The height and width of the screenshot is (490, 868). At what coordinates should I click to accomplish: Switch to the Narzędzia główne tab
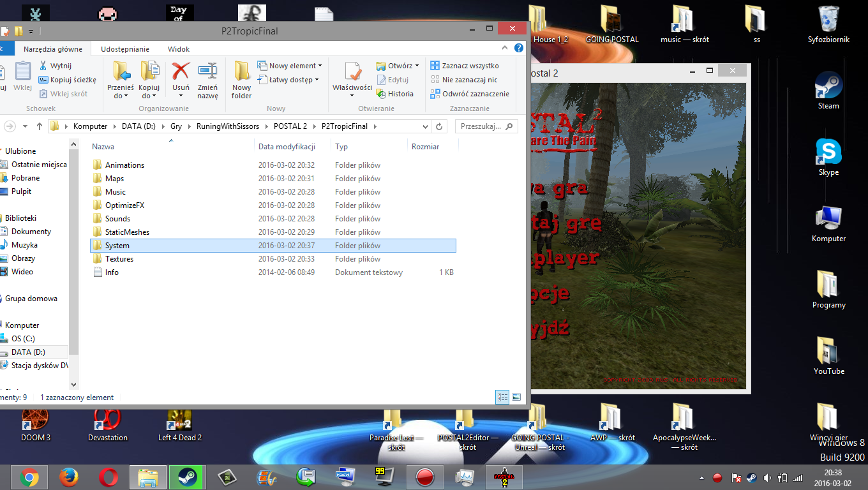coord(53,49)
